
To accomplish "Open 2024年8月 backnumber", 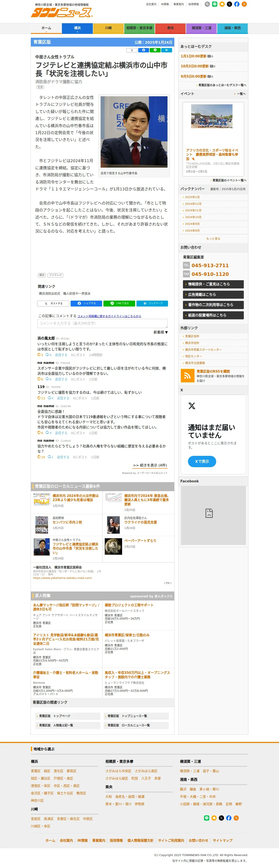I will (x=192, y=230).
